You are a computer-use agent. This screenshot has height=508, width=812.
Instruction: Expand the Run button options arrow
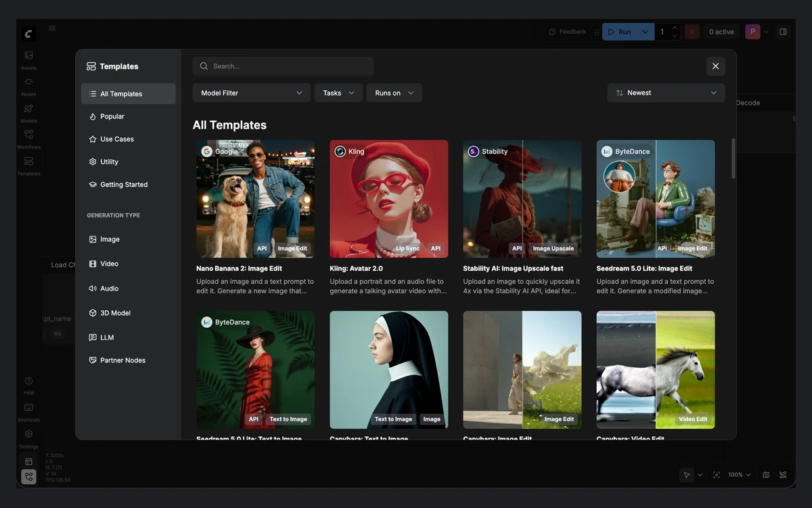coord(645,32)
